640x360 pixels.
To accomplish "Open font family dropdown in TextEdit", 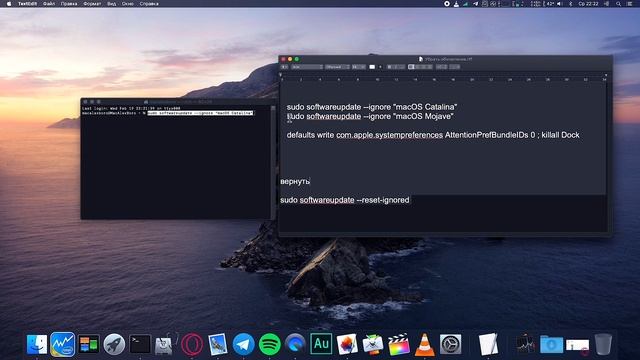I will point(307,67).
